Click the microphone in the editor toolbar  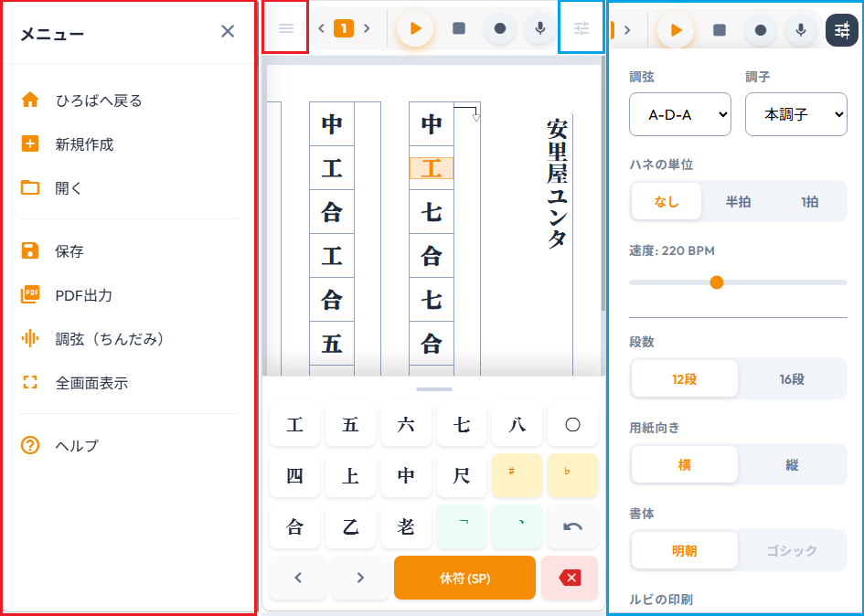click(540, 28)
